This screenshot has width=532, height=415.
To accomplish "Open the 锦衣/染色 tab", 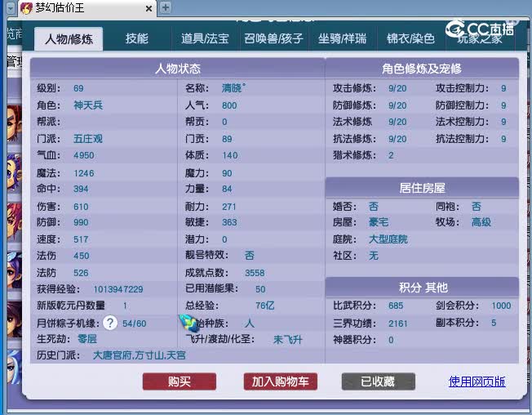I will tap(410, 38).
